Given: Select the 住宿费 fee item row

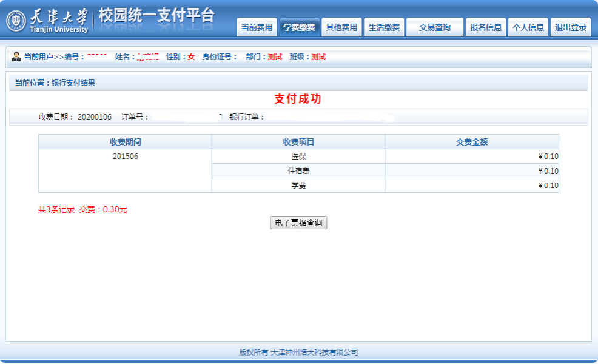Looking at the screenshot, I should (x=298, y=171).
